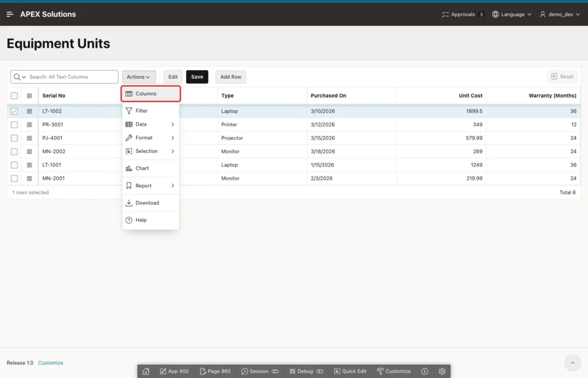Choose Download from the Actions menu
This screenshot has height=378, width=588.
tap(150, 203)
